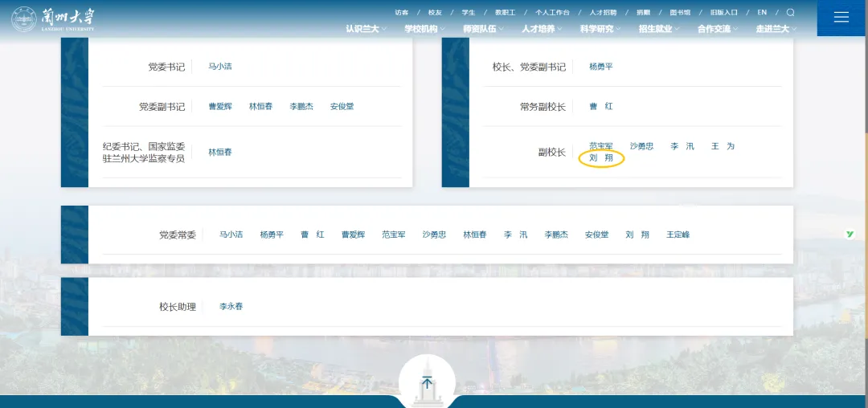Viewport: 868px width, 408px height.
Task: Click the 校长助理 row label
Action: pos(178,307)
